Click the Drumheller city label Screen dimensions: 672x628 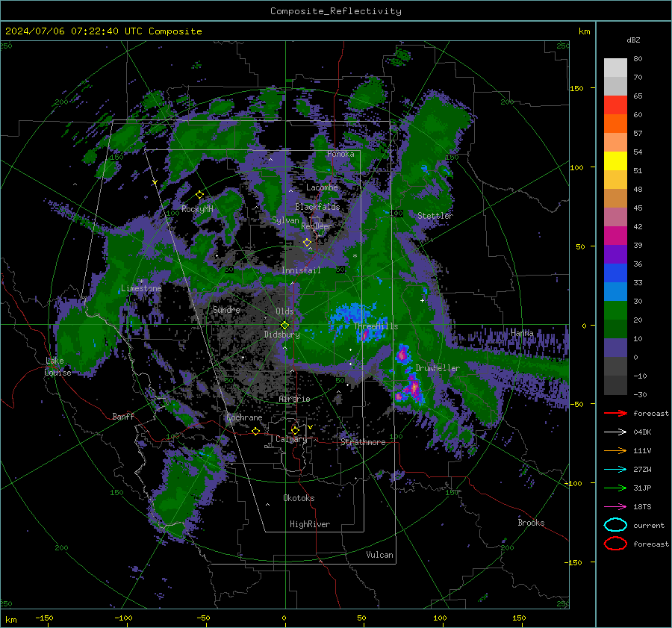(x=438, y=368)
